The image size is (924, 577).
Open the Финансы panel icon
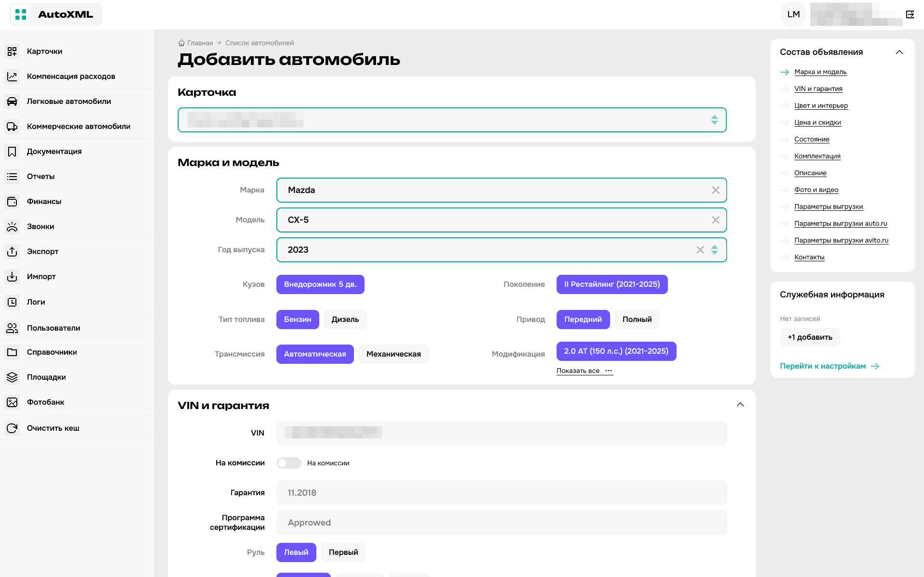point(12,201)
